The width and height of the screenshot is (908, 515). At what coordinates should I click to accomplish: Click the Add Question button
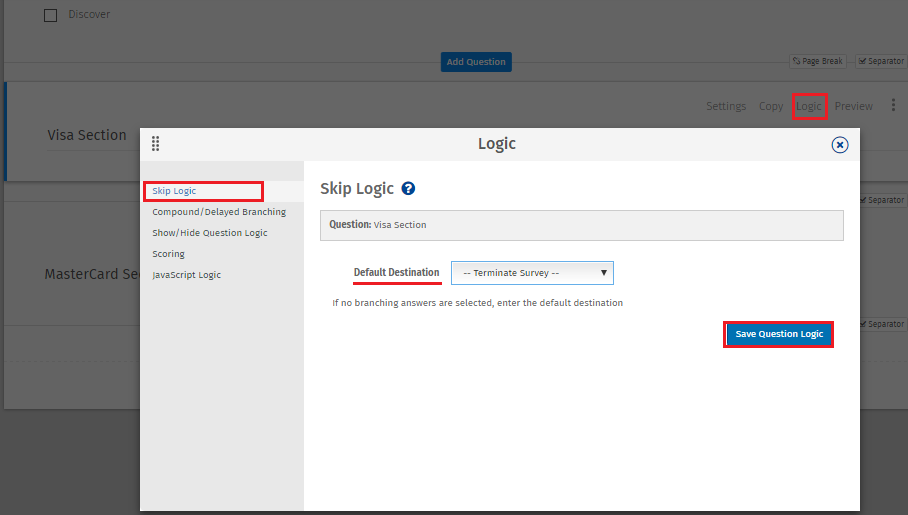(476, 62)
